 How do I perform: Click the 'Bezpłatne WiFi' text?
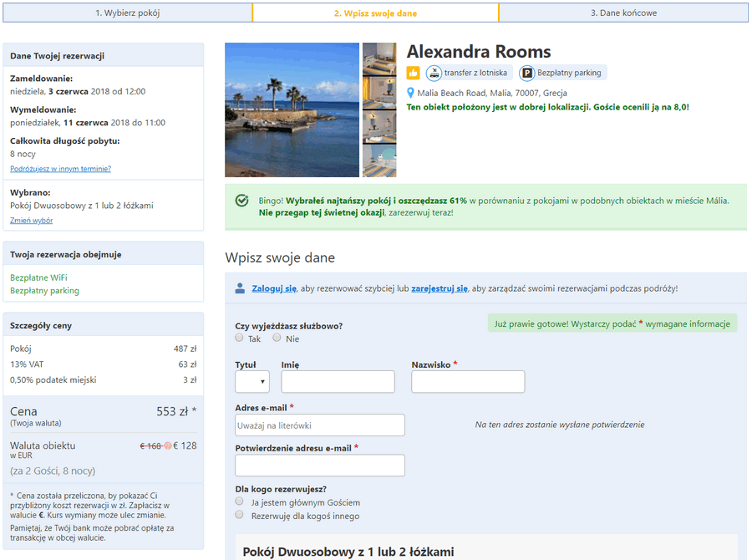point(38,277)
